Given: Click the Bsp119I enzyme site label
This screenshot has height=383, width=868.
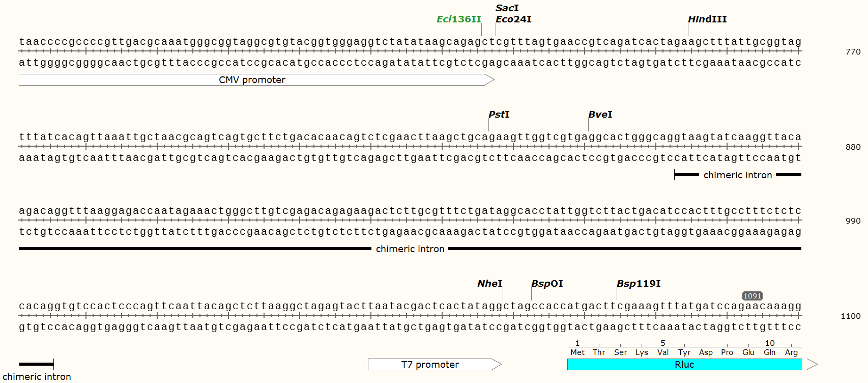Looking at the screenshot, I should tap(639, 284).
